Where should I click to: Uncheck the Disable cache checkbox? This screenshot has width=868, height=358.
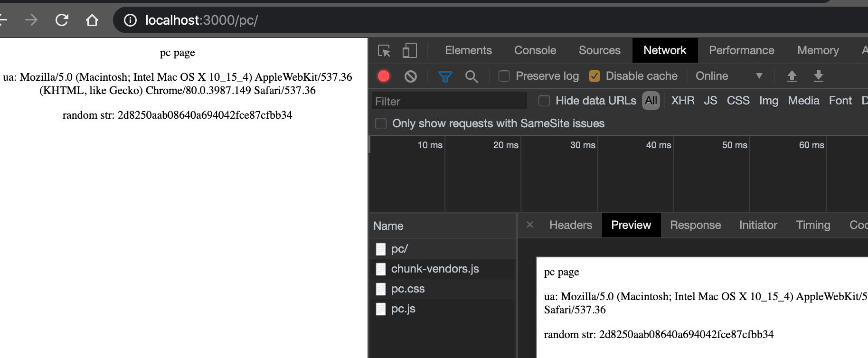click(x=594, y=76)
